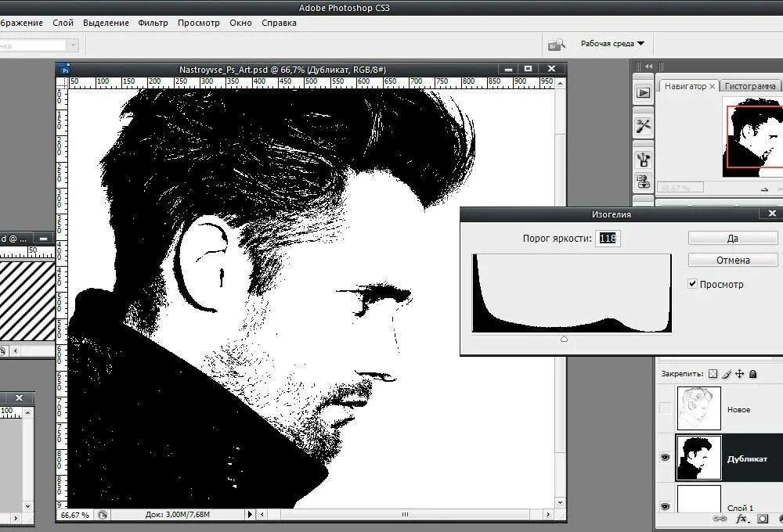Click the lock image pixels brush icon
This screenshot has height=532, width=783.
727,374
